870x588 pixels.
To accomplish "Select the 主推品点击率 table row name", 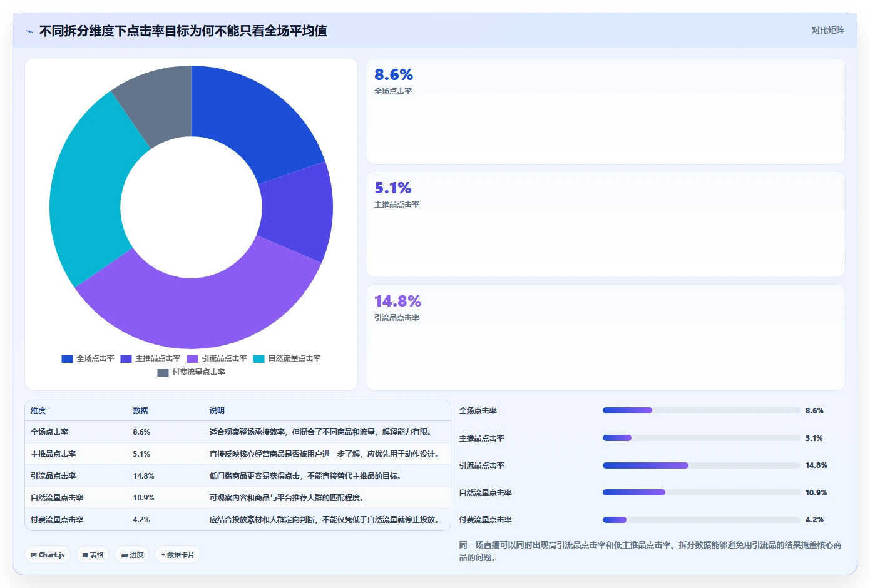I will tap(53, 454).
